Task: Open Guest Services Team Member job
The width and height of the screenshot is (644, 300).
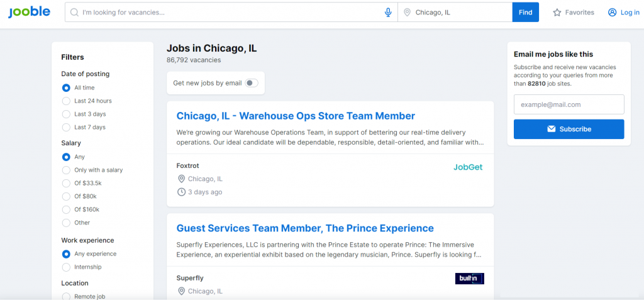Action: click(305, 228)
